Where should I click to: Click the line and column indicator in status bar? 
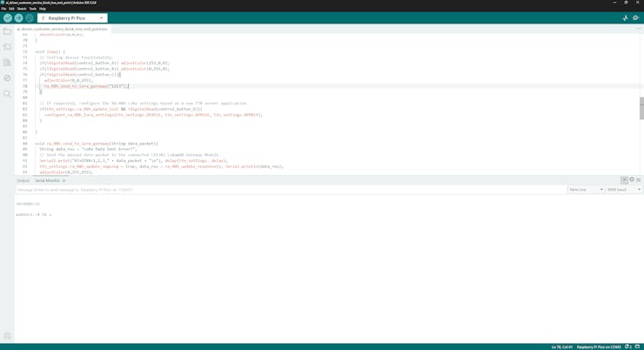pos(562,347)
